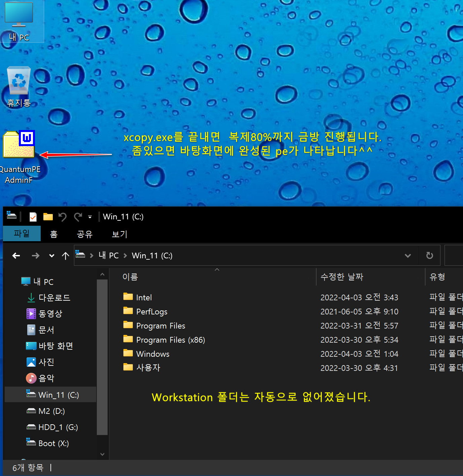Switch to the 보기 ribbon tab
The width and height of the screenshot is (463, 476).
point(120,234)
